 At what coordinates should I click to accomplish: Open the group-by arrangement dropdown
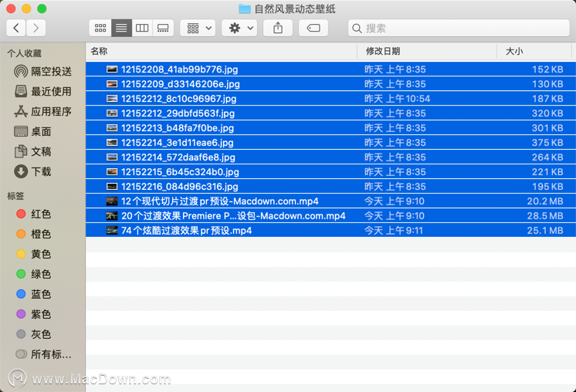[198, 28]
